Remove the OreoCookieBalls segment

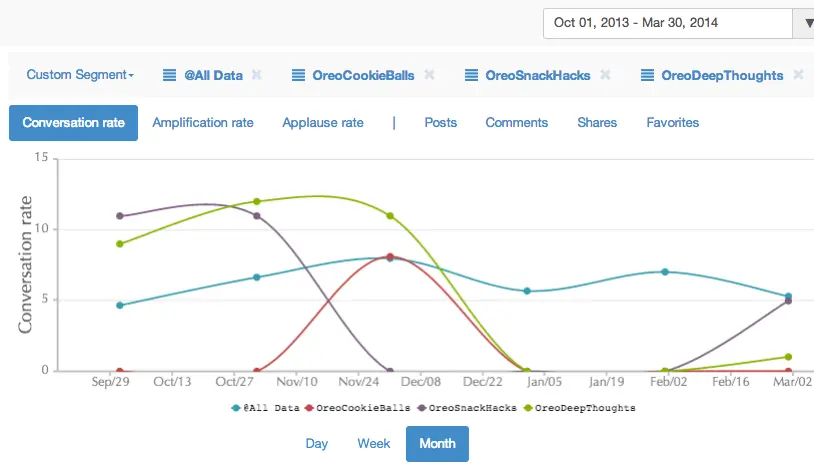point(429,75)
